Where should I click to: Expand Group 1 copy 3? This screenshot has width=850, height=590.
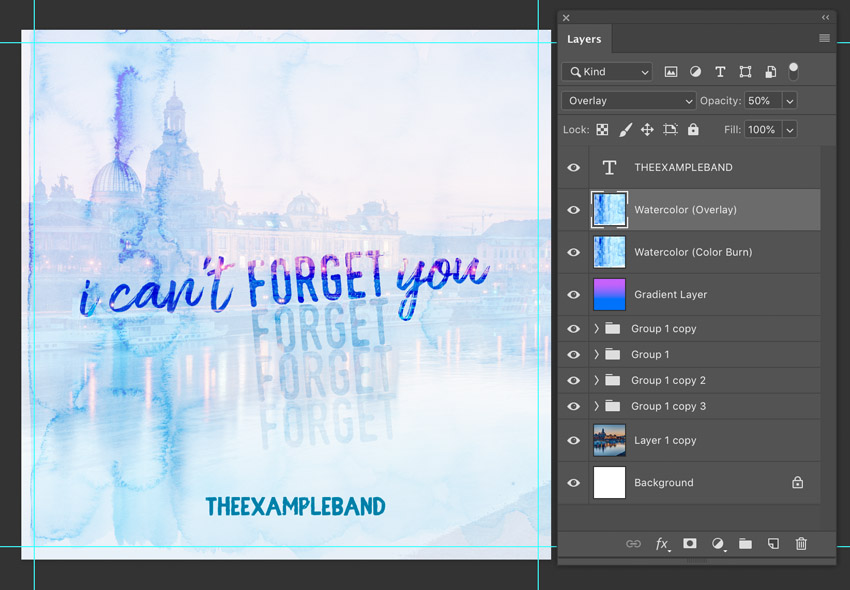[x=596, y=406]
